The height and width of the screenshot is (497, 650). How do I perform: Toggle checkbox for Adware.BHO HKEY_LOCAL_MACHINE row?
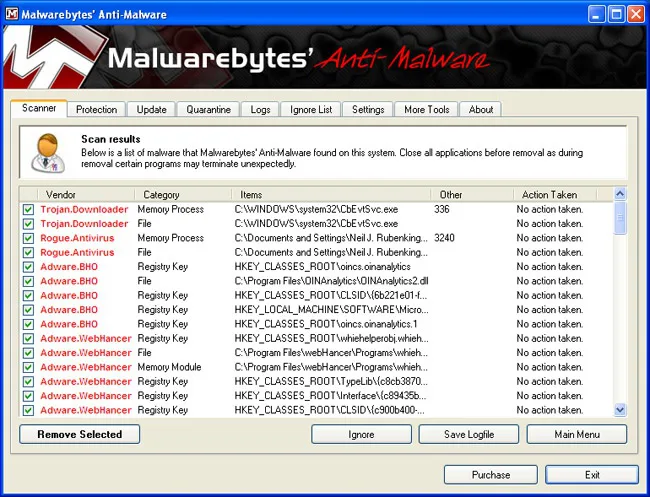[28, 310]
